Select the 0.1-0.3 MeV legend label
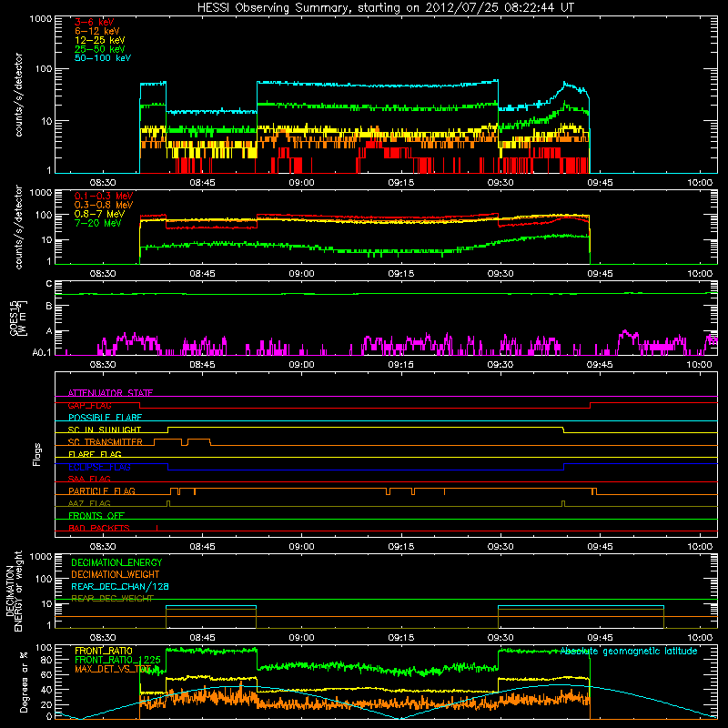Viewport: 728px width, 728px height. pos(104,196)
